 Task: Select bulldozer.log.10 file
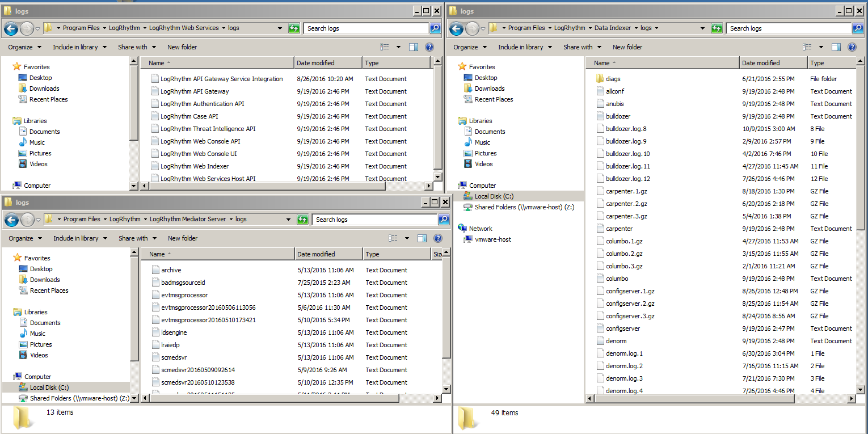tap(627, 154)
